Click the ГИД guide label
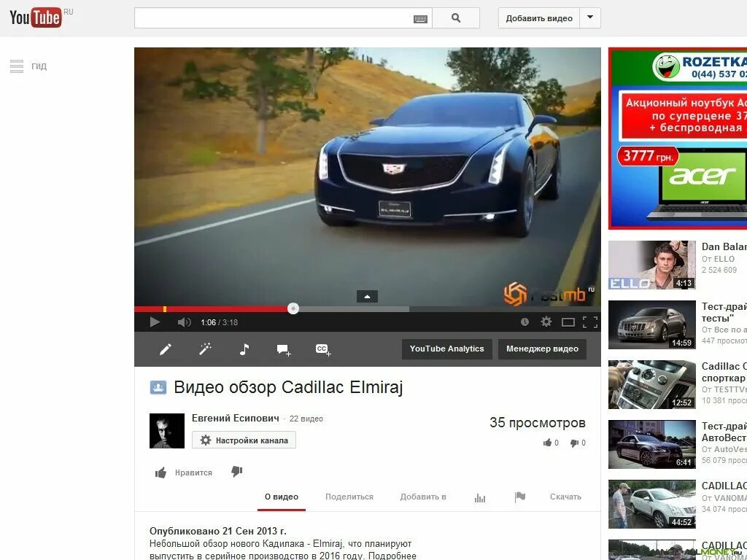This screenshot has width=747, height=560. click(39, 66)
